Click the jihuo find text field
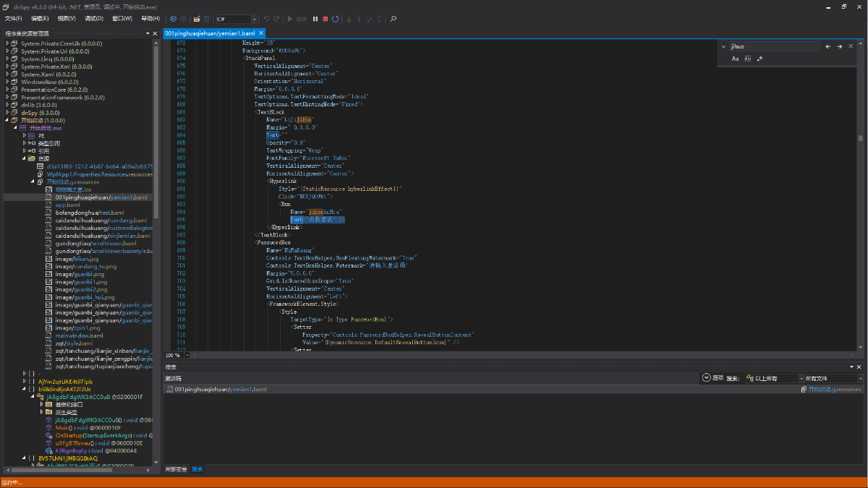The image size is (868, 488). [x=774, y=46]
